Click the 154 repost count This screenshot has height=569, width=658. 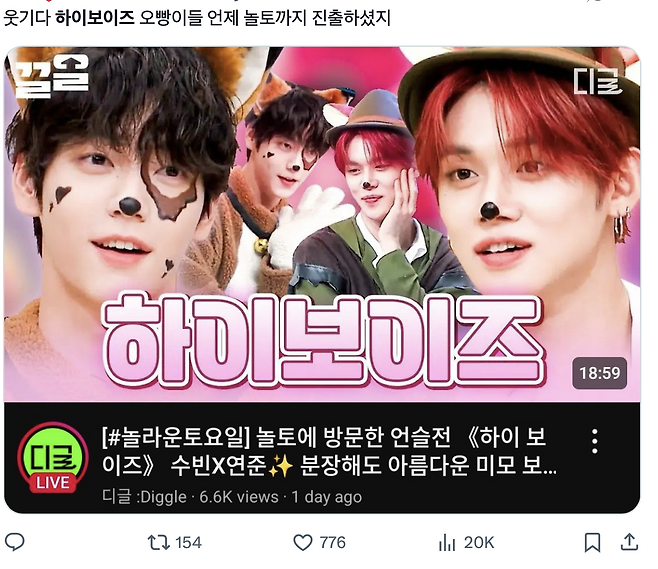(188, 543)
